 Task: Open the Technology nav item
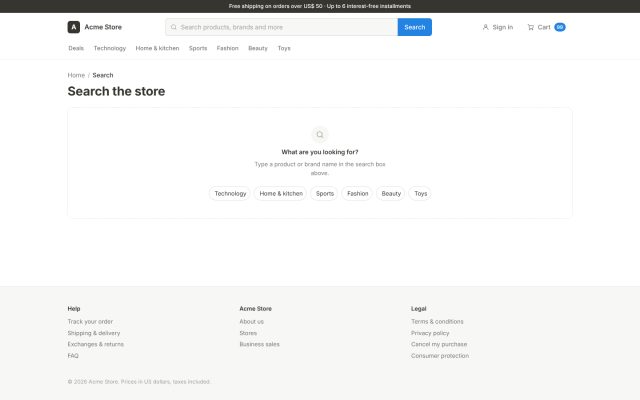click(110, 48)
